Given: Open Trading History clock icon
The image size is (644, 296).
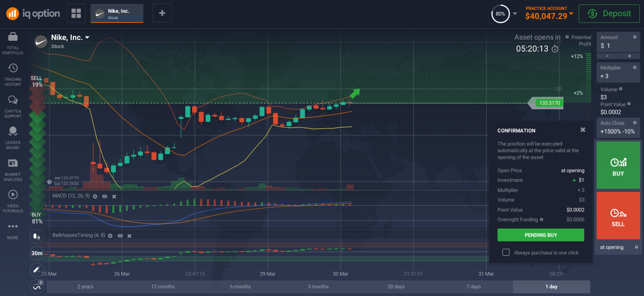Looking at the screenshot, I should pyautogui.click(x=13, y=68).
